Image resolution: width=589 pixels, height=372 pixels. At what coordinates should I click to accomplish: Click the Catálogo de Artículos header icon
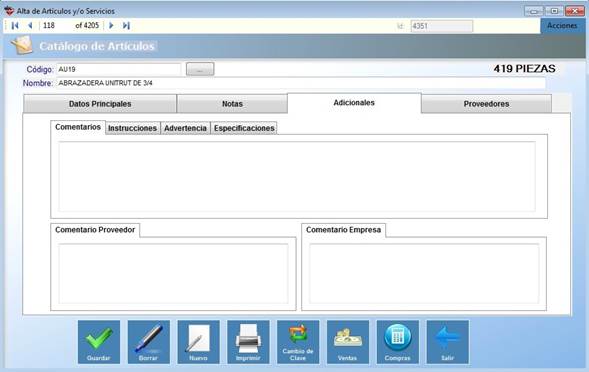click(x=22, y=45)
